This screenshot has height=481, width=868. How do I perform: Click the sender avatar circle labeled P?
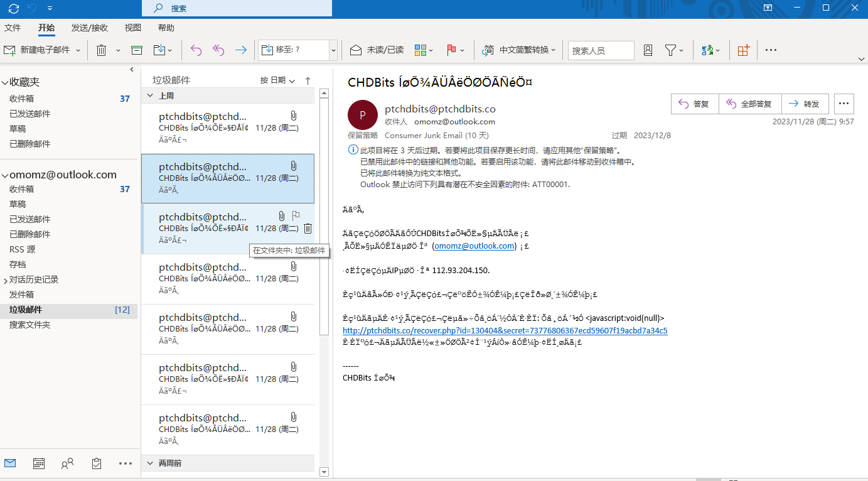coord(363,115)
